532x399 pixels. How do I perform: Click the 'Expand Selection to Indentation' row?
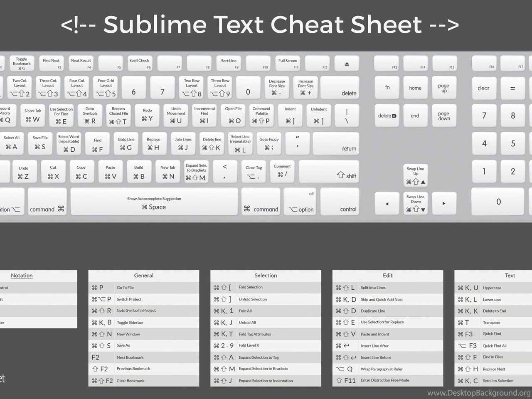[x=266, y=381]
